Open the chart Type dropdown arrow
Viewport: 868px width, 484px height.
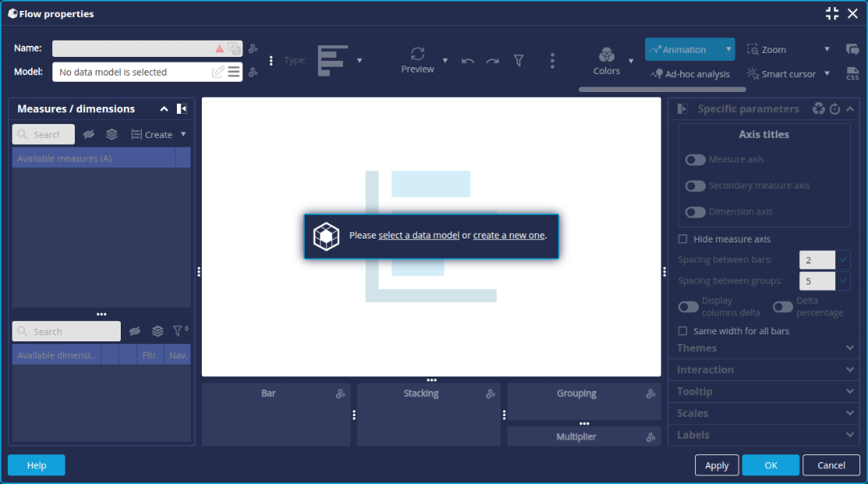tap(359, 61)
